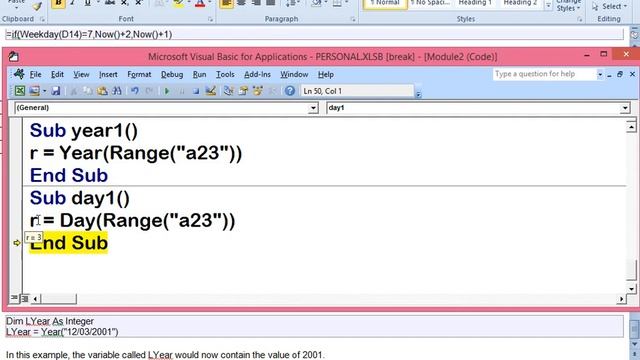640x360 pixels.
Task: Open VBA Help with the question mark icon
Action: (290, 91)
